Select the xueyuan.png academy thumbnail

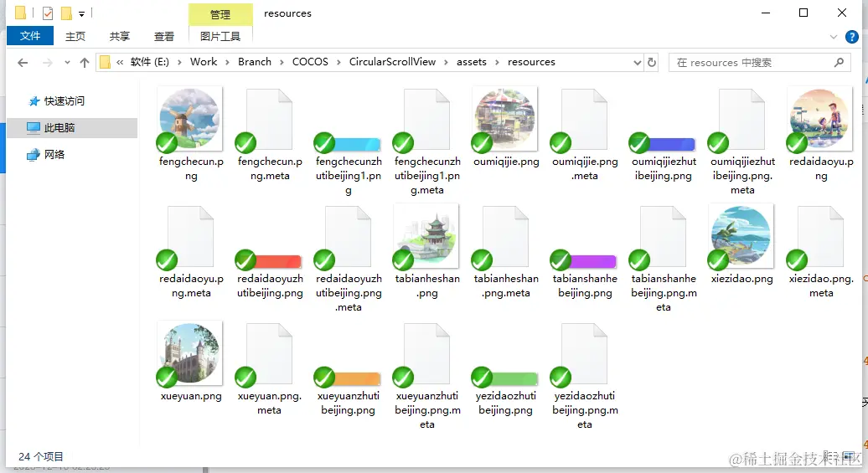(x=190, y=354)
